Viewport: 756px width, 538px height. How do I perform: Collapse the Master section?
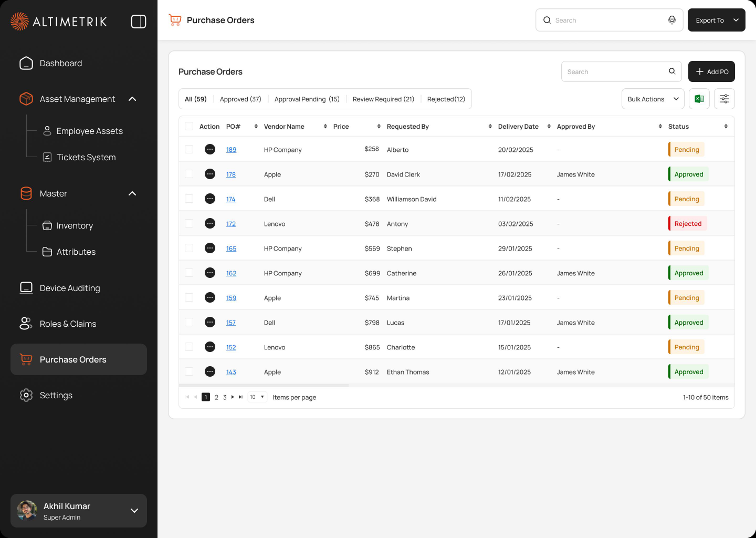click(x=132, y=193)
